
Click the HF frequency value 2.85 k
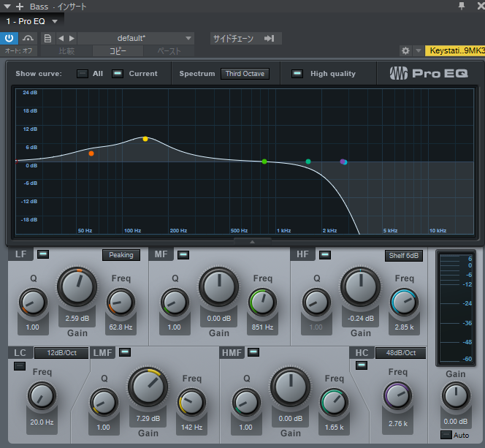tap(404, 327)
